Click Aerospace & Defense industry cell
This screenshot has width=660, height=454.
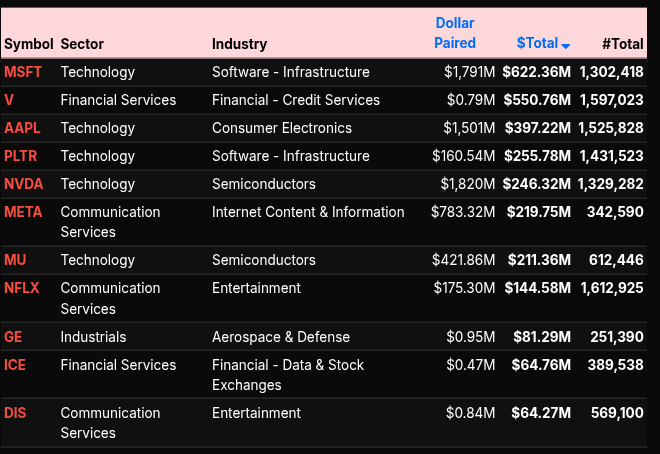[281, 337]
